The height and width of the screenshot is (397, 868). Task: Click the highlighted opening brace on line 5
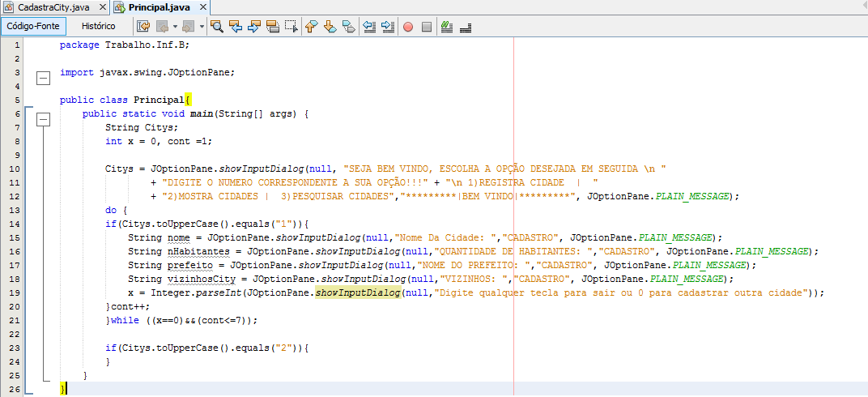coord(188,100)
